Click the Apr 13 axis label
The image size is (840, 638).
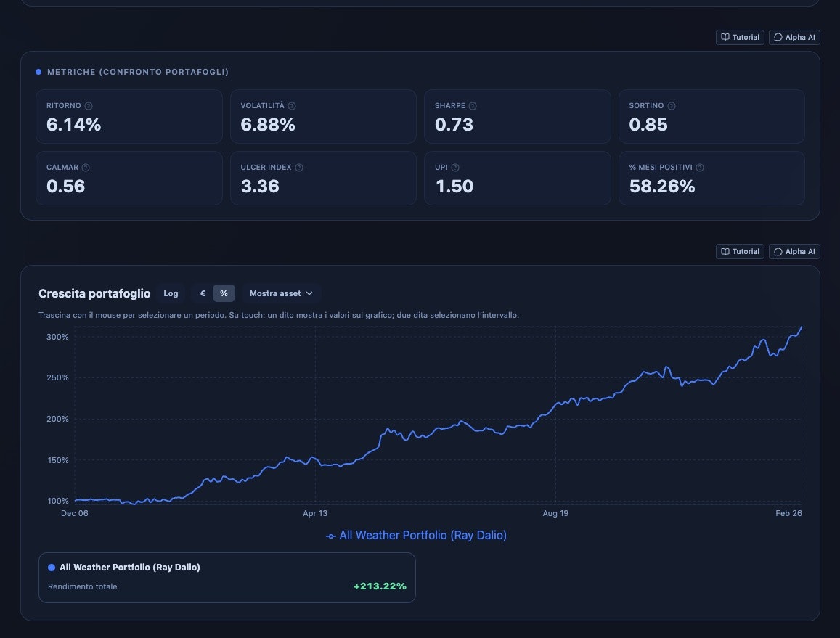tap(315, 513)
